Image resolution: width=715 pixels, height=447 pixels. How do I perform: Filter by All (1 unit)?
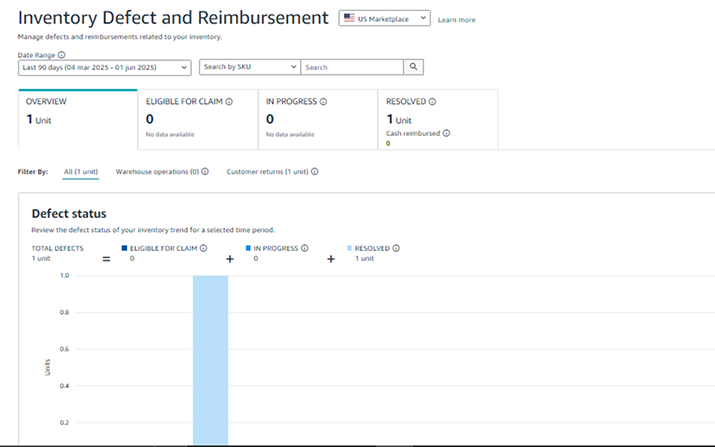tap(81, 172)
